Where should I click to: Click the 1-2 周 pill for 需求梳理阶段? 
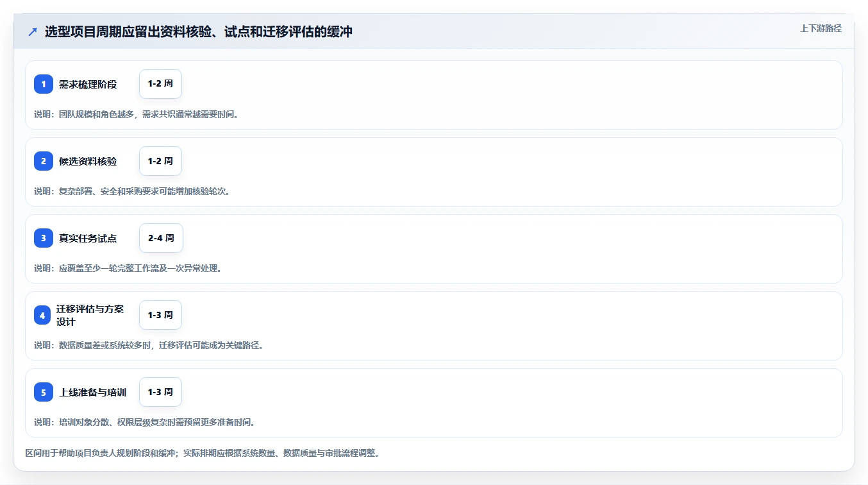pos(160,84)
